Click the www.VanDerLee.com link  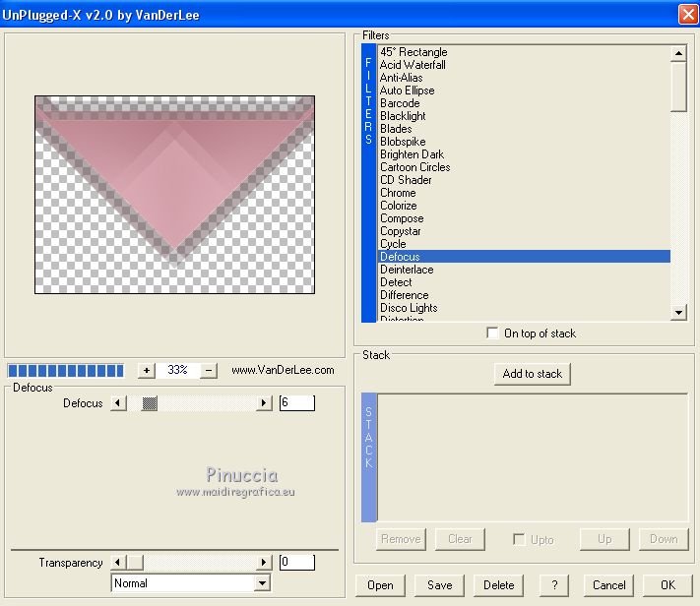point(283,370)
